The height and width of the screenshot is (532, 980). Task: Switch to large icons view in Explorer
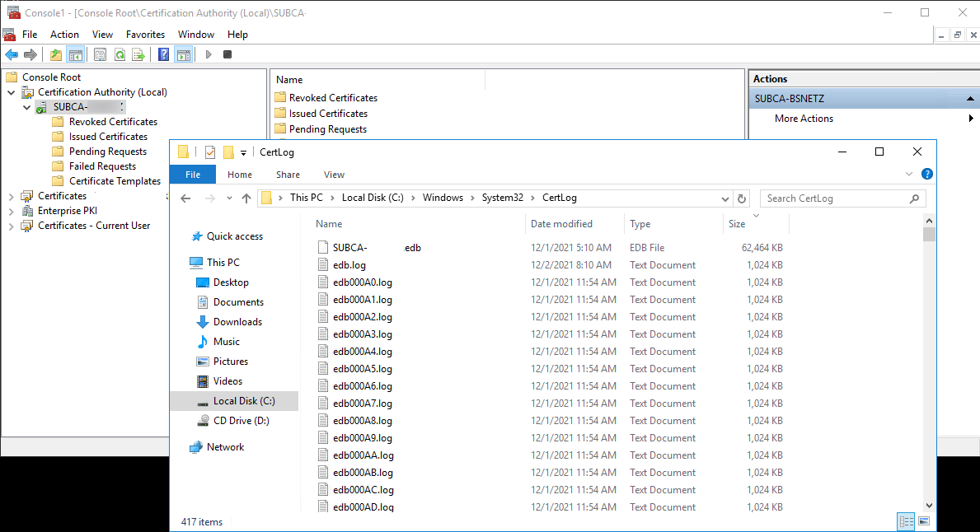924,521
